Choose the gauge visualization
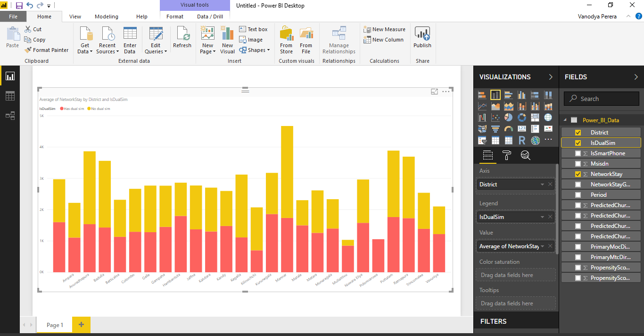 click(509, 128)
